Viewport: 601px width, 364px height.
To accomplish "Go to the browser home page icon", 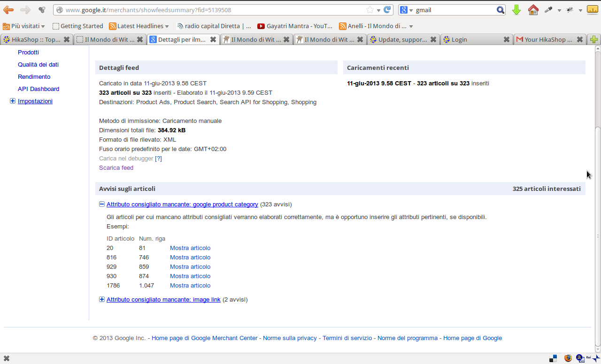I will pyautogui.click(x=533, y=10).
